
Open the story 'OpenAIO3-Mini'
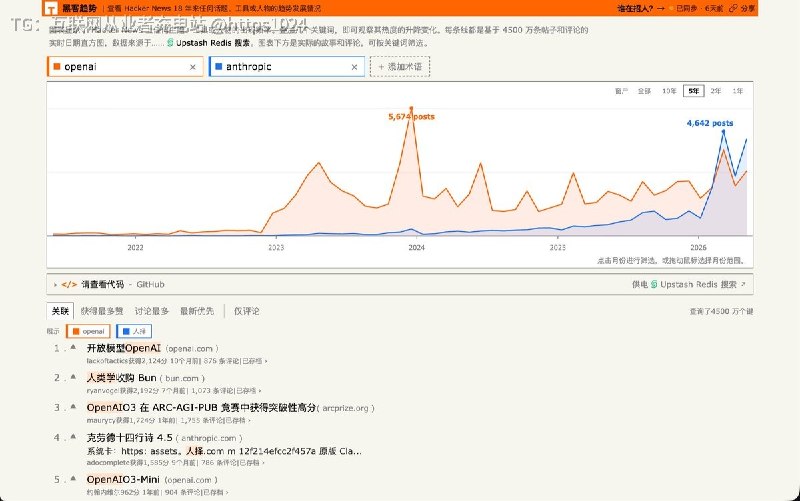pyautogui.click(x=123, y=480)
